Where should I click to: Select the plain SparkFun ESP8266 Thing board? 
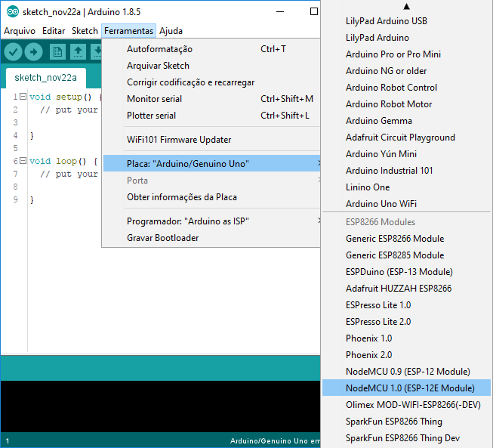click(x=406, y=422)
